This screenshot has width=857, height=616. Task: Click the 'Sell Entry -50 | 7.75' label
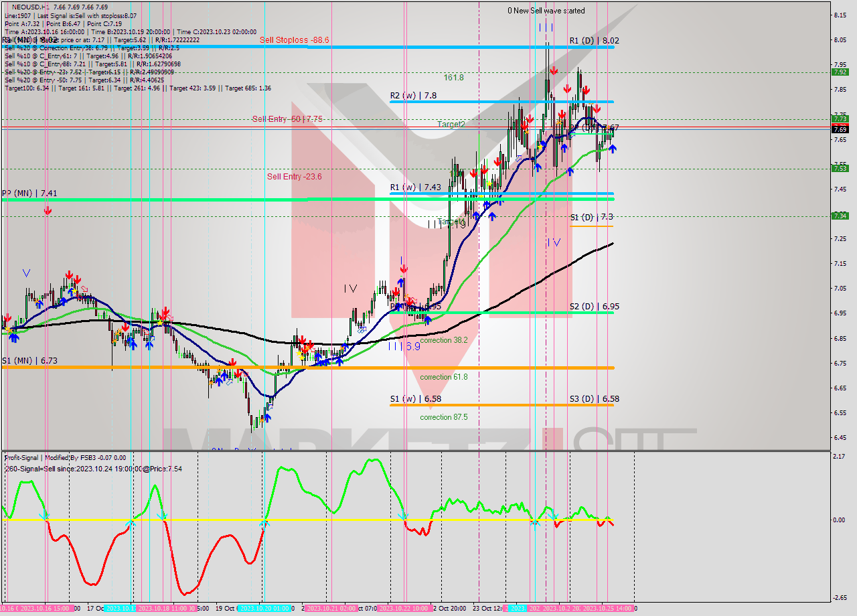tap(287, 119)
